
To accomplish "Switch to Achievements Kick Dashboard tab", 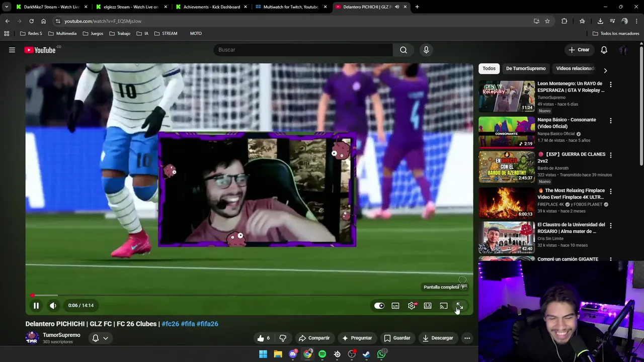I will 210,7.
